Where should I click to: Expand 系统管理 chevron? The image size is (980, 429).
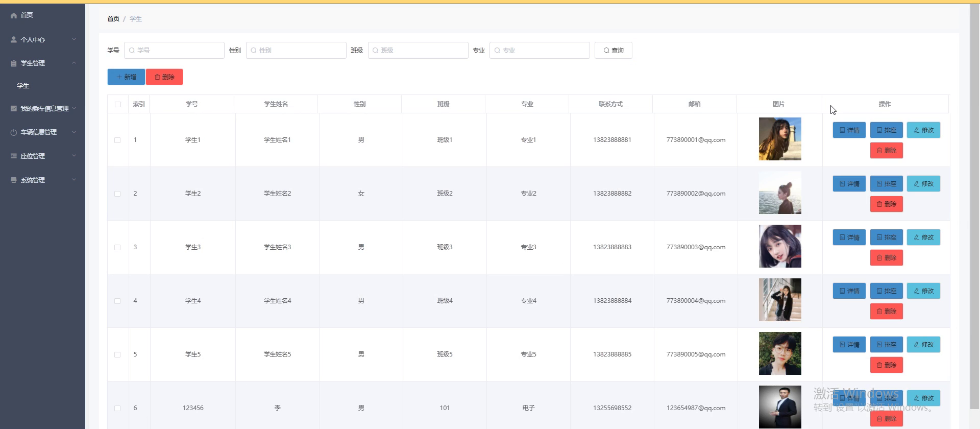click(74, 180)
